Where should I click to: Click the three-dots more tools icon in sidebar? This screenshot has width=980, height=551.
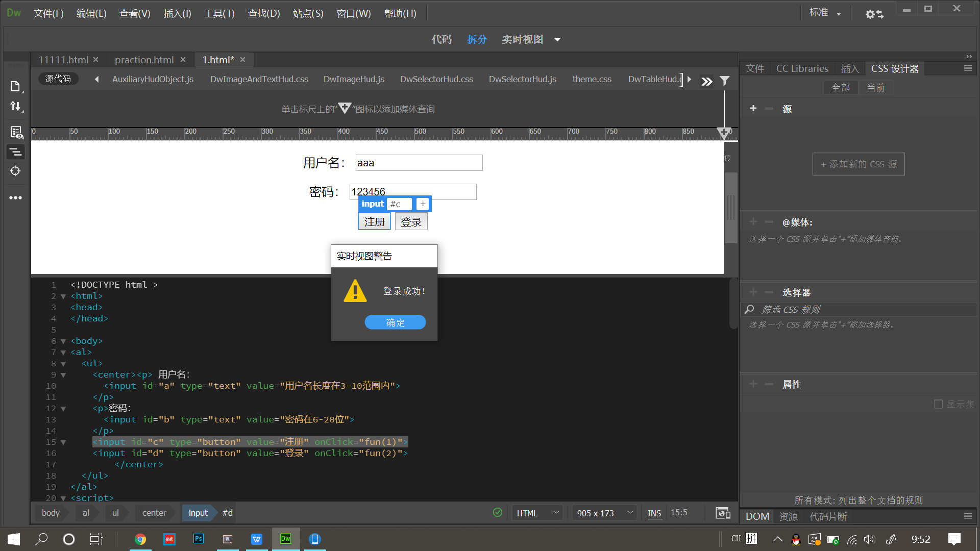click(x=15, y=197)
